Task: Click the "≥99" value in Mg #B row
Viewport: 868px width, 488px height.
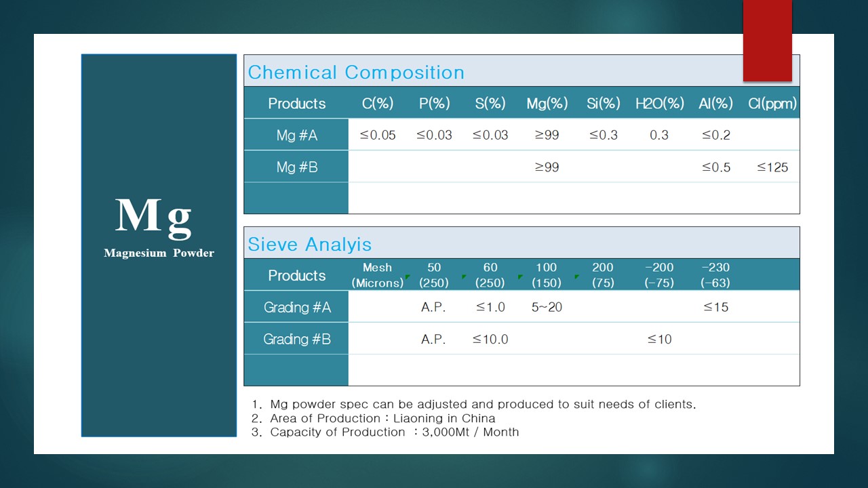Action: click(547, 167)
